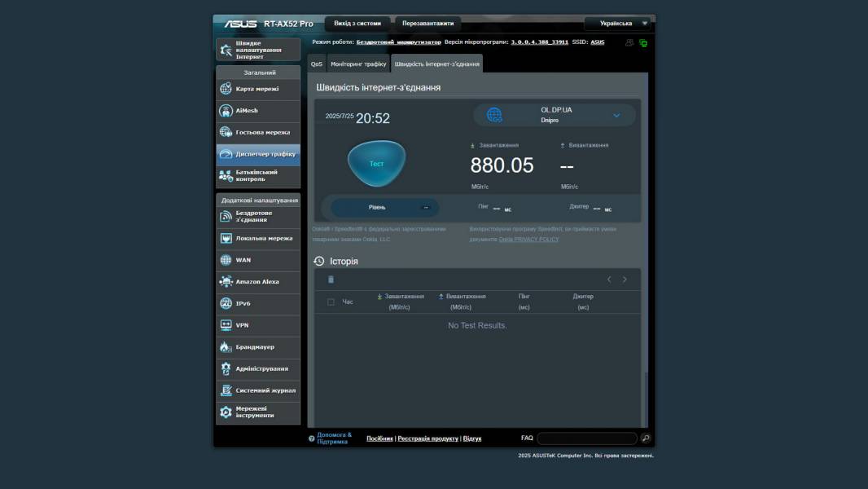The image size is (868, 489).
Task: Switch to Моніторинг трафіку tab
Action: pos(358,64)
